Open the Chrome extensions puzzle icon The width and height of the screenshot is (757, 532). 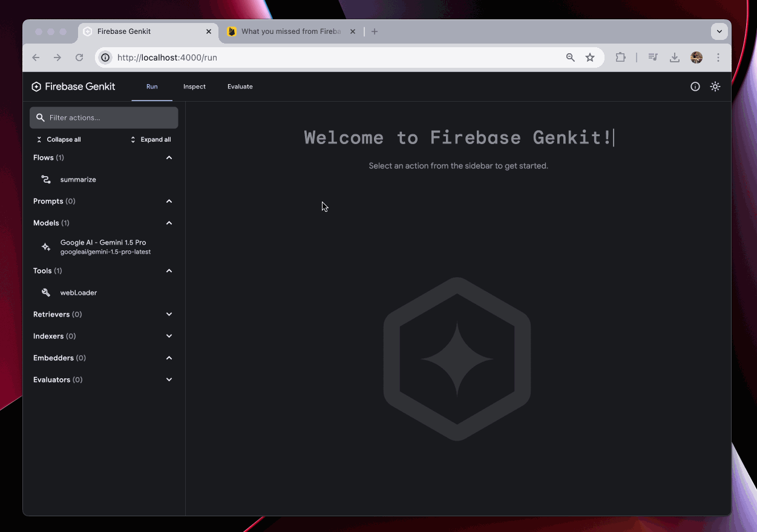tap(620, 57)
